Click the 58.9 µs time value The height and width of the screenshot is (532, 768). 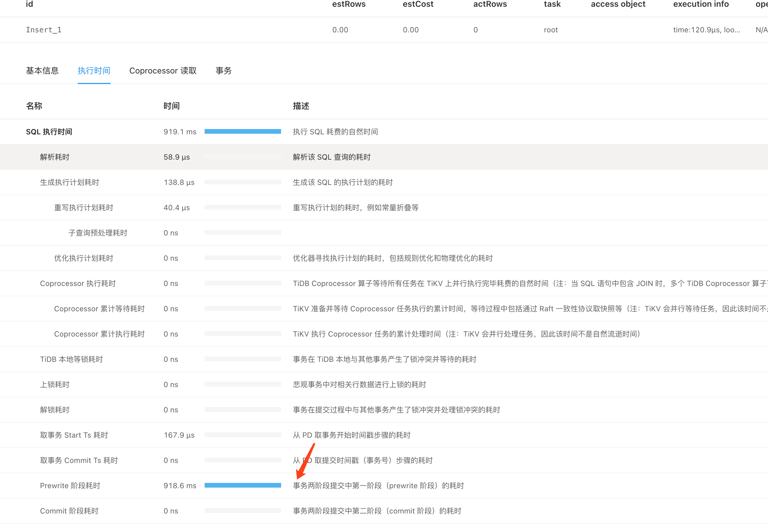point(177,157)
